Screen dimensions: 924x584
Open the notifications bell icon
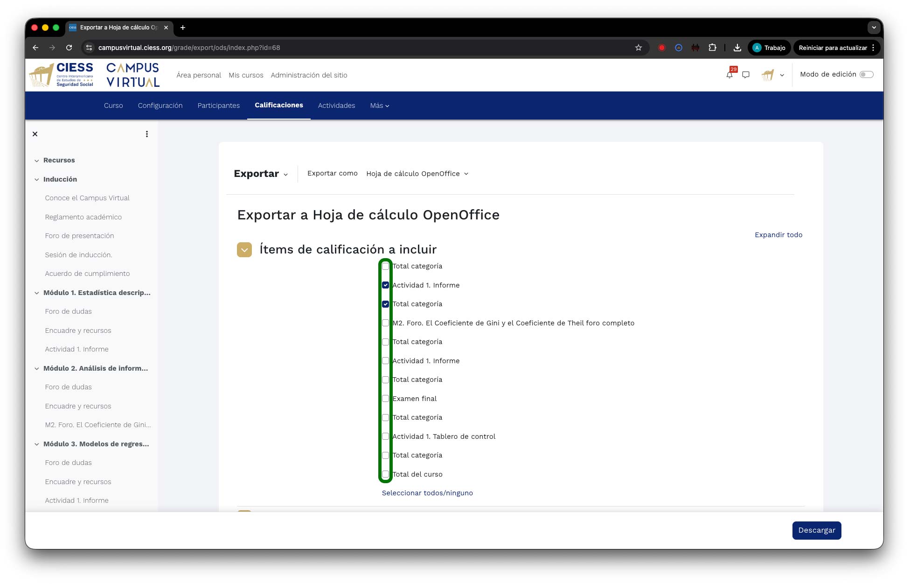point(729,75)
